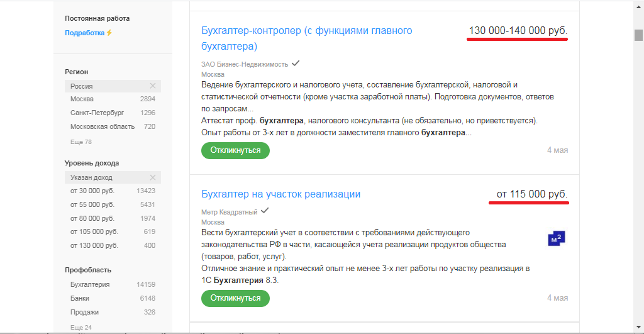Image resolution: width=644 pixels, height=334 pixels.
Task: Clear the Указан доход filter
Action: point(152,177)
